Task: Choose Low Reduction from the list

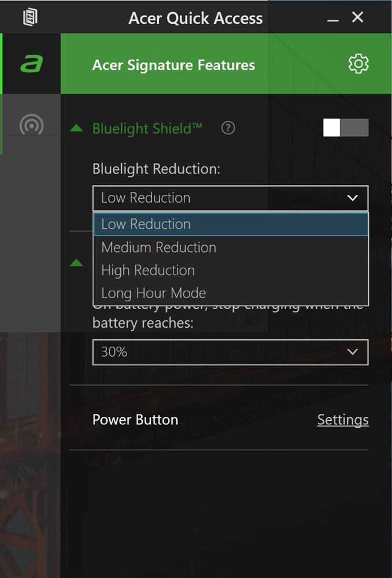Action: pyautogui.click(x=231, y=224)
